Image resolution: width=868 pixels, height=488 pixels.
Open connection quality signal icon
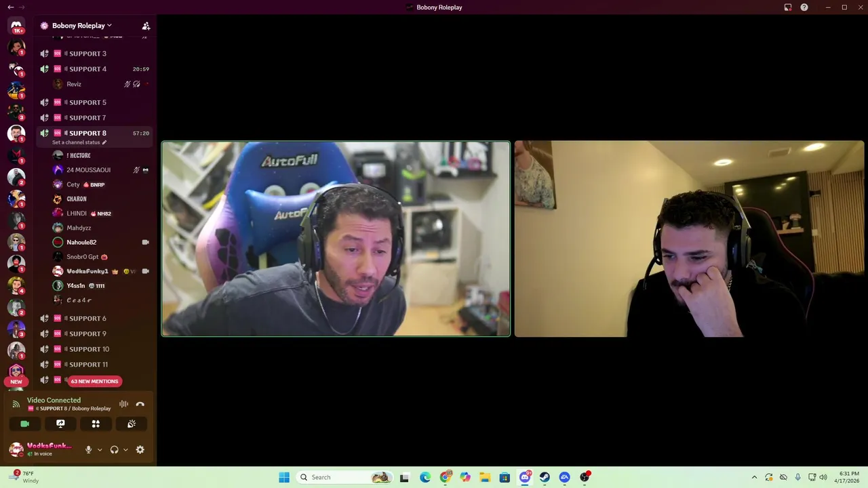pos(16,405)
